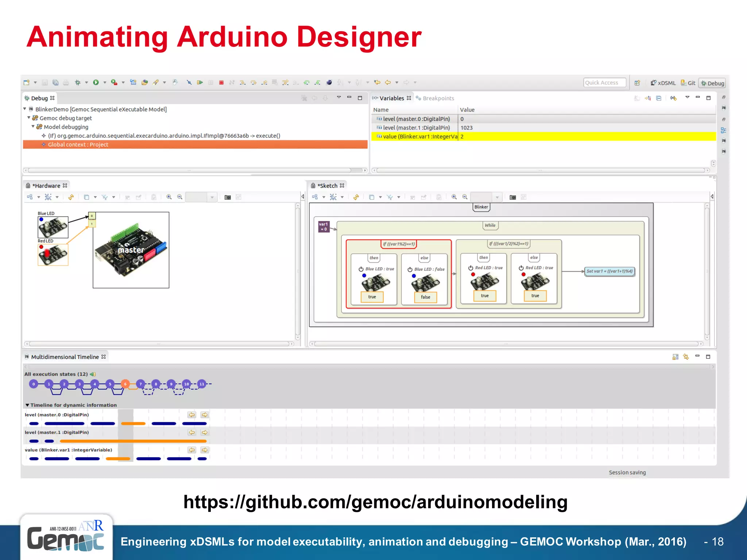Click back arrow for level master.0 DigitalPin timeline
This screenshot has height=560, width=747.
(x=192, y=415)
